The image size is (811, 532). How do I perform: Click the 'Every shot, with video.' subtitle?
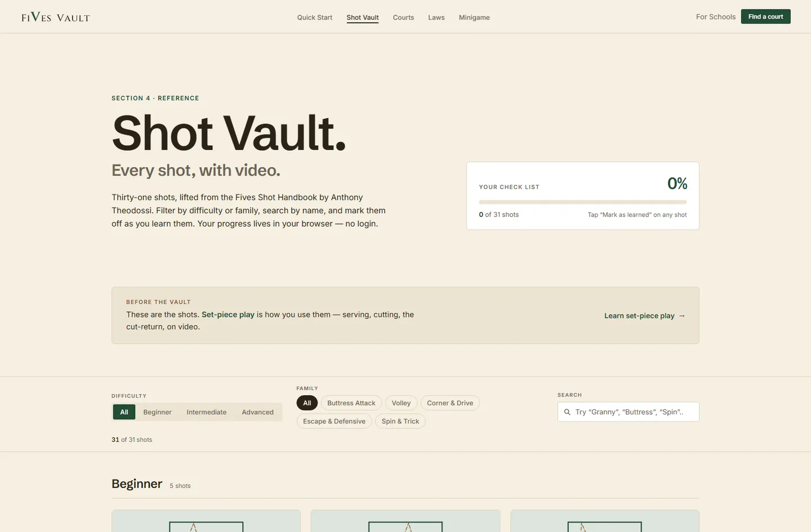196,170
